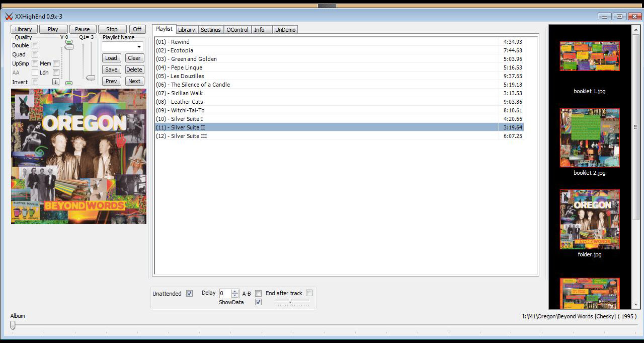
Task: Select the booklet 2.jpg thumbnail
Action: point(590,138)
